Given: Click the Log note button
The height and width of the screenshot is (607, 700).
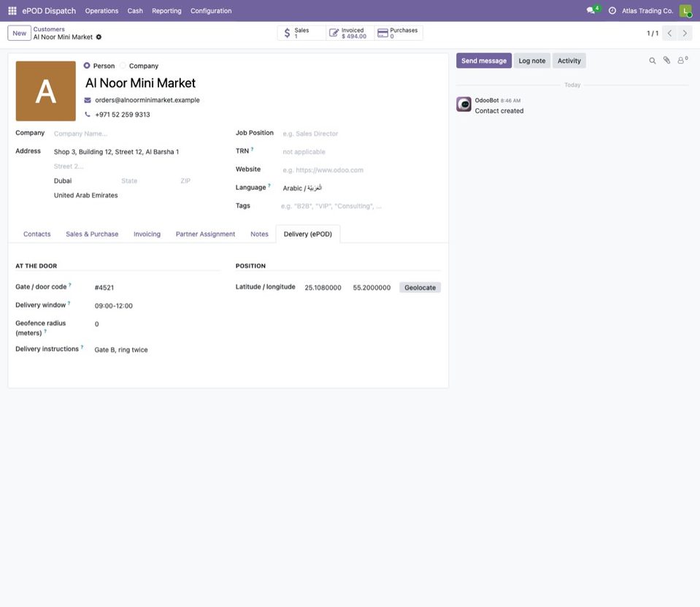Looking at the screenshot, I should [x=531, y=61].
